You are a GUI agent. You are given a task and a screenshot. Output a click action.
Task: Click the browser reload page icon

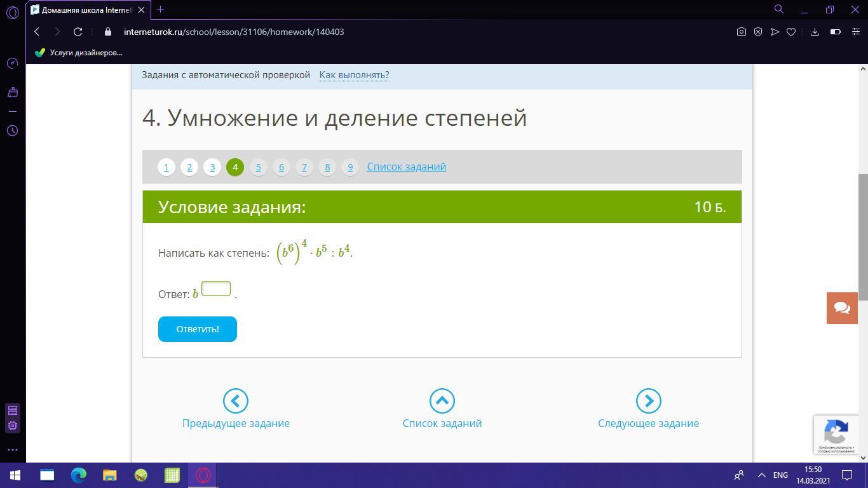[x=78, y=32]
